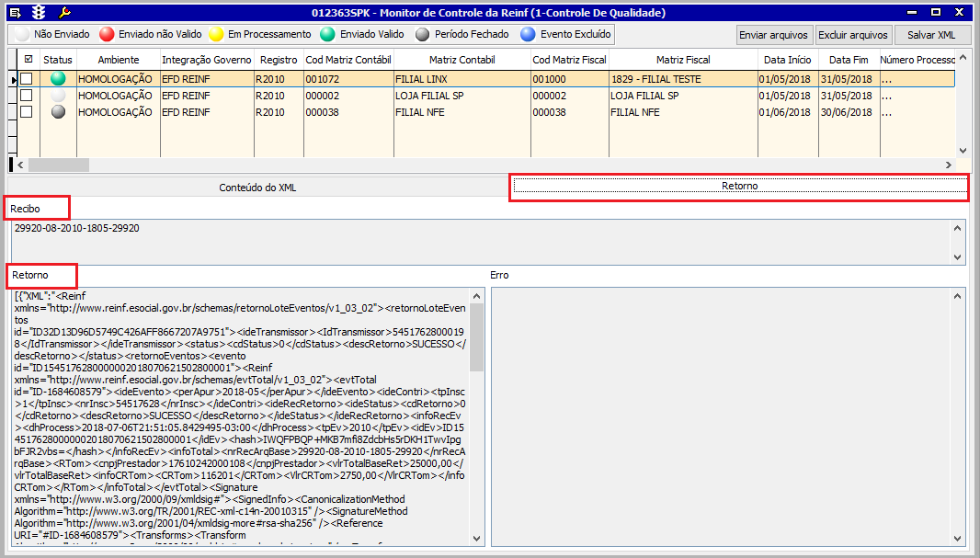The image size is (980, 558).
Task: Click the Número Processo column header
Action: 917,60
